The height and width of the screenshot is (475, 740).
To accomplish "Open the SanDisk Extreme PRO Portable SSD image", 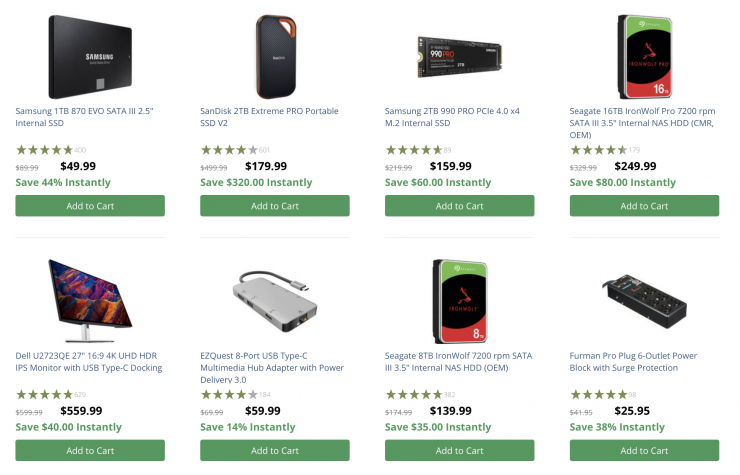I will click(x=275, y=55).
